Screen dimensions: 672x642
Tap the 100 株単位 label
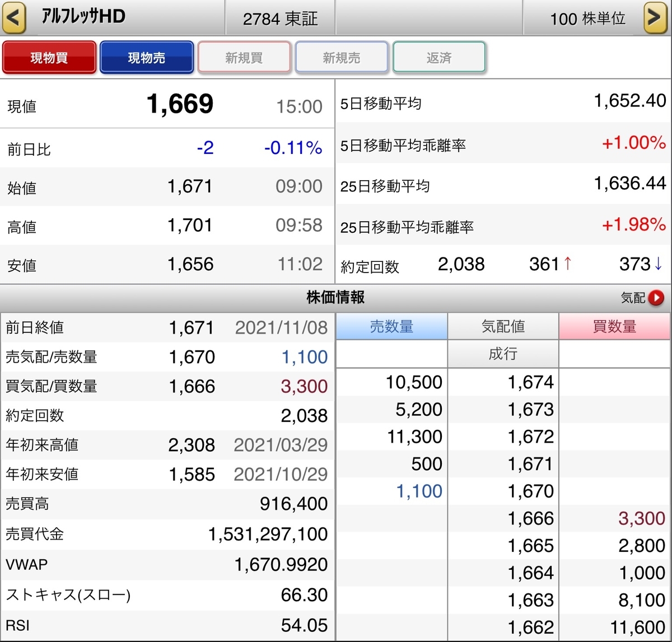pos(587,19)
